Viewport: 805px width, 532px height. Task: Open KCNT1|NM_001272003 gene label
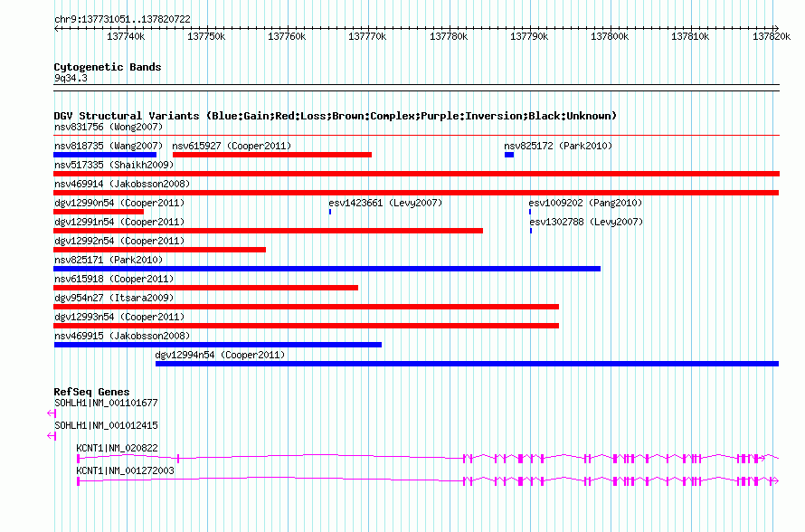point(125,470)
